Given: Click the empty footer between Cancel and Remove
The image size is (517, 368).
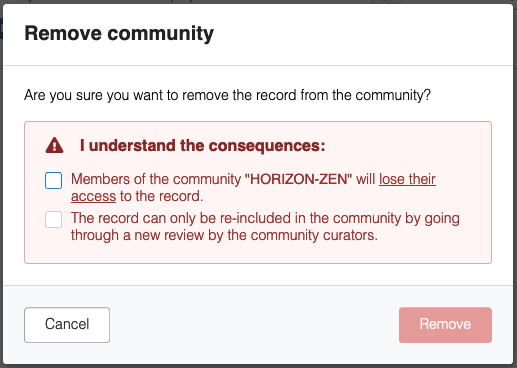Looking at the screenshot, I should coord(254,325).
